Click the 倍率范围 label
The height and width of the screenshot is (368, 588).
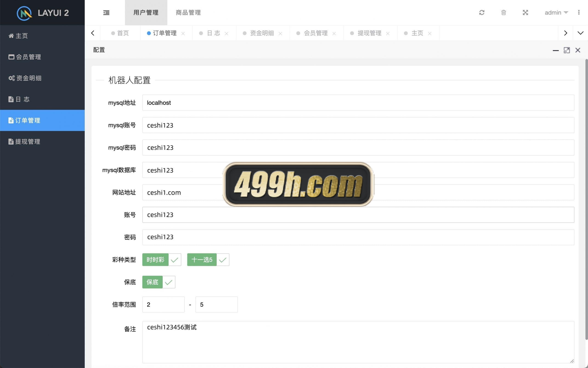pos(124,304)
